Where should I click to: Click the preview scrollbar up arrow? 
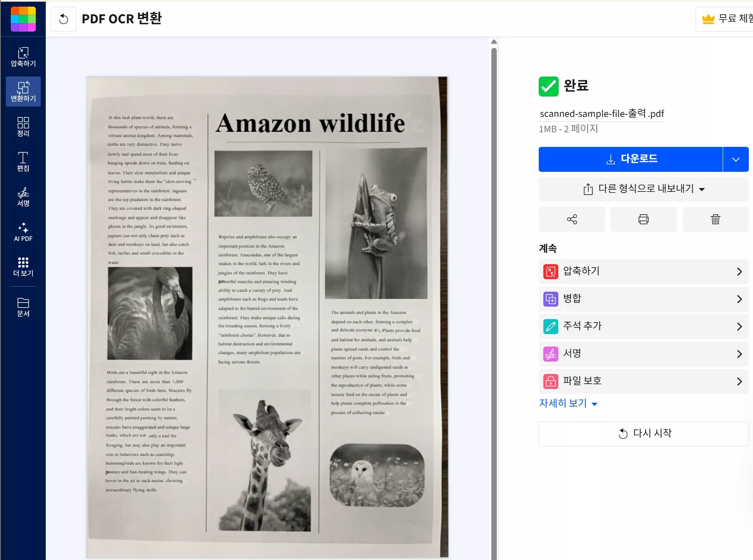pos(494,42)
